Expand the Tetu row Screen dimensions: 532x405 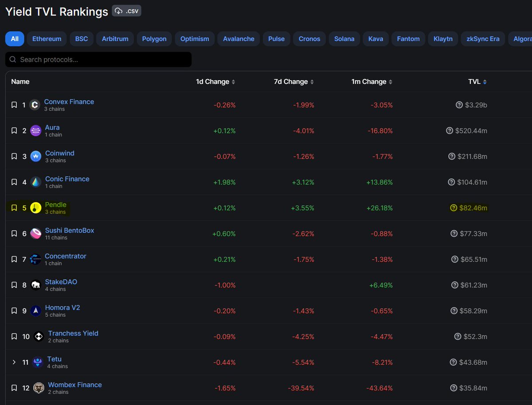(14, 362)
